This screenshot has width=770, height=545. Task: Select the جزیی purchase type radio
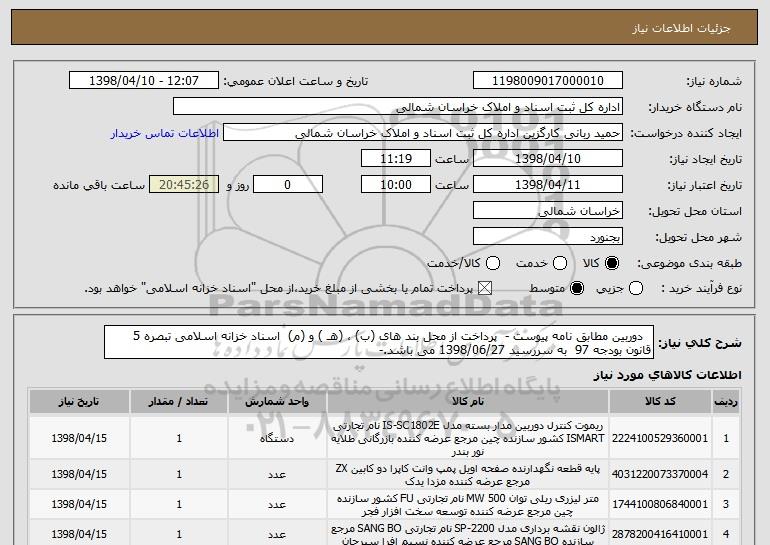(636, 288)
